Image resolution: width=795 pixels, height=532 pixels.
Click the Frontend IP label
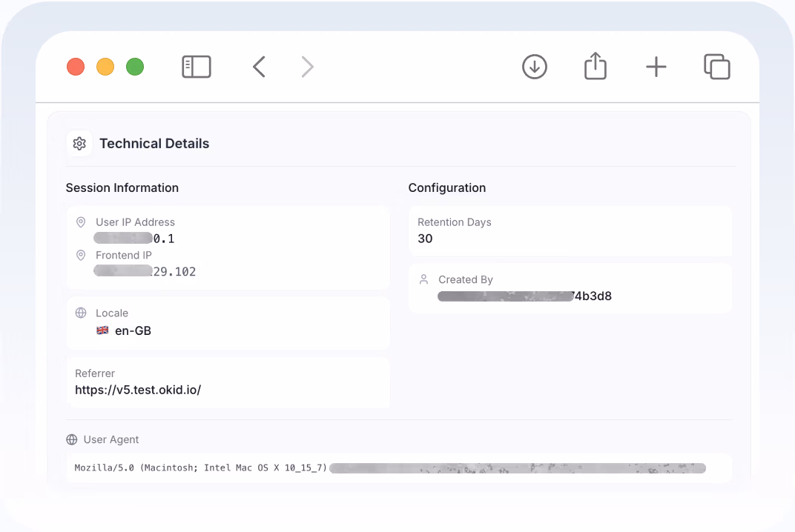(x=124, y=255)
